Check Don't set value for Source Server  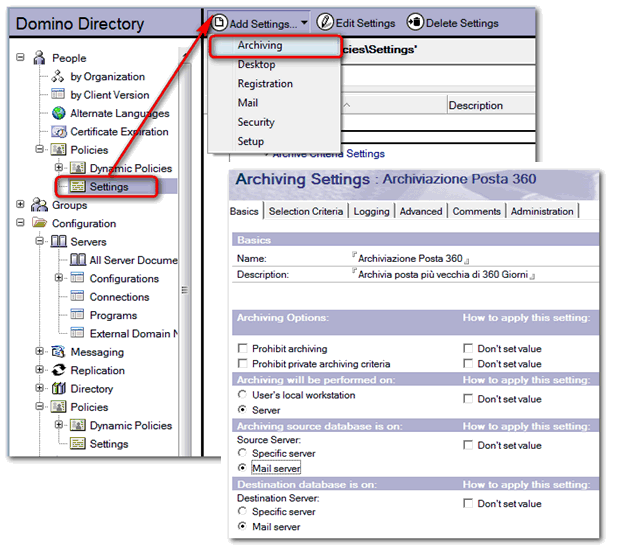(x=468, y=445)
